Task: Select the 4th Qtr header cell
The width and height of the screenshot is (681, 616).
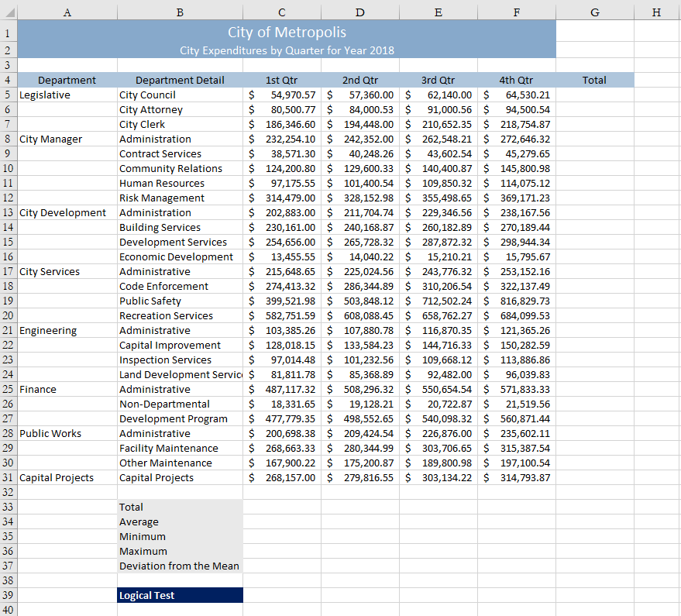Action: 516,80
